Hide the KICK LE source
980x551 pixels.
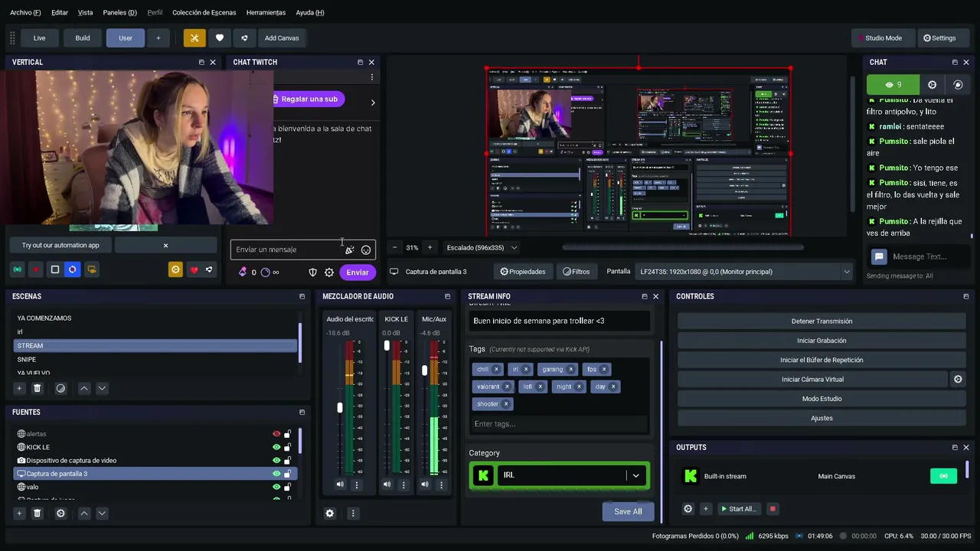276,447
